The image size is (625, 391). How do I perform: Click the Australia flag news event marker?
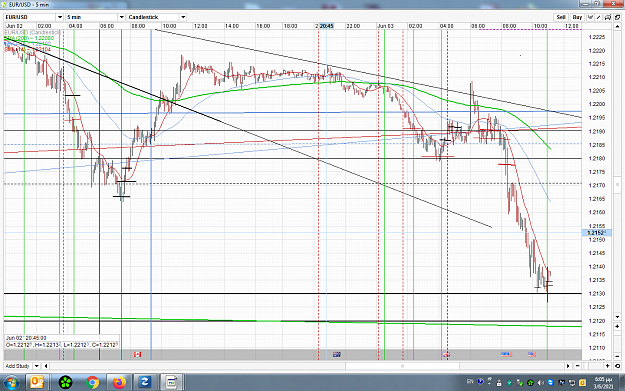coord(337,354)
